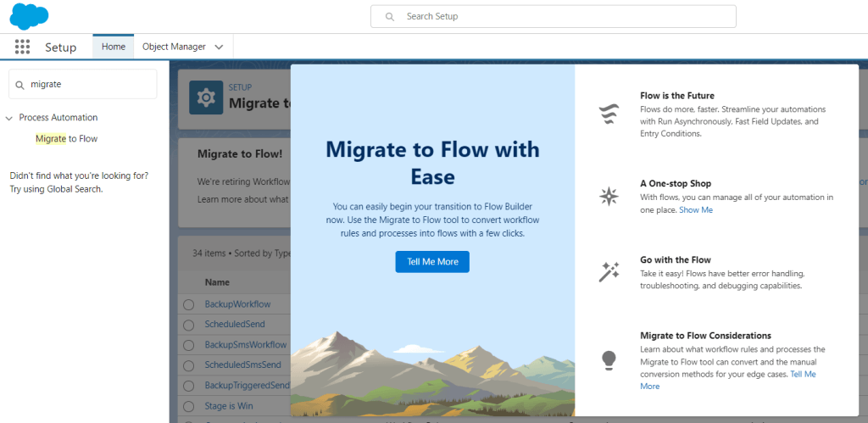Click the Considerations lightbulb icon

[609, 360]
